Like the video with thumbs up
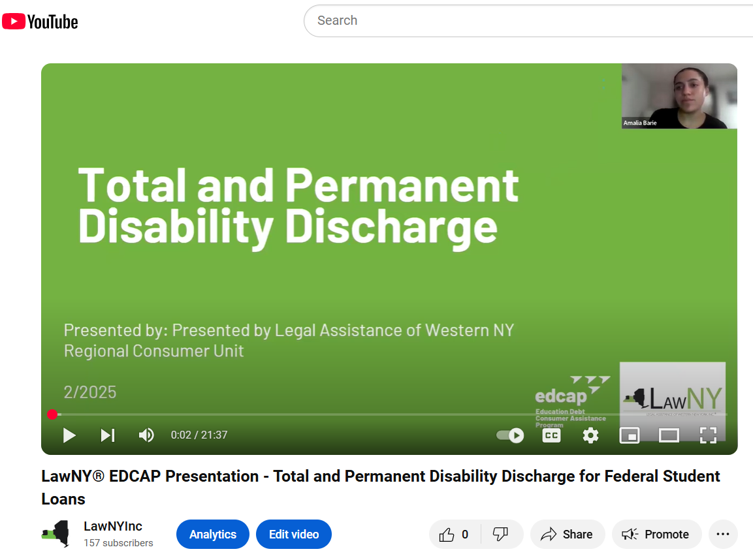The width and height of the screenshot is (753, 560). pyautogui.click(x=455, y=534)
